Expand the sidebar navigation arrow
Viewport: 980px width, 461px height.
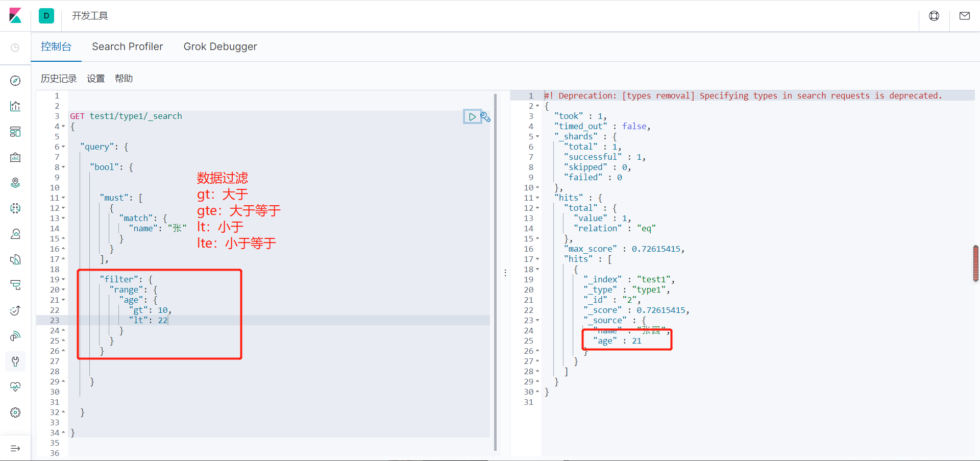coord(15,448)
